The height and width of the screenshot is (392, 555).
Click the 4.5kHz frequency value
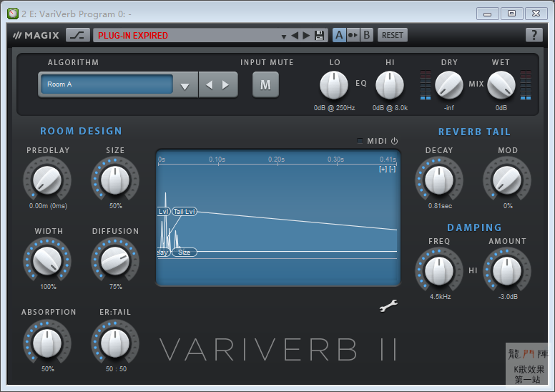click(440, 296)
